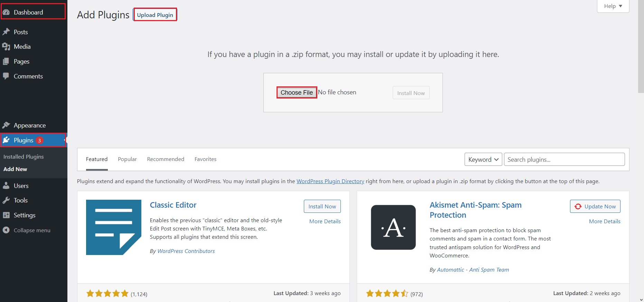Click the Upload Plugin button
The width and height of the screenshot is (644, 302).
coord(155,15)
